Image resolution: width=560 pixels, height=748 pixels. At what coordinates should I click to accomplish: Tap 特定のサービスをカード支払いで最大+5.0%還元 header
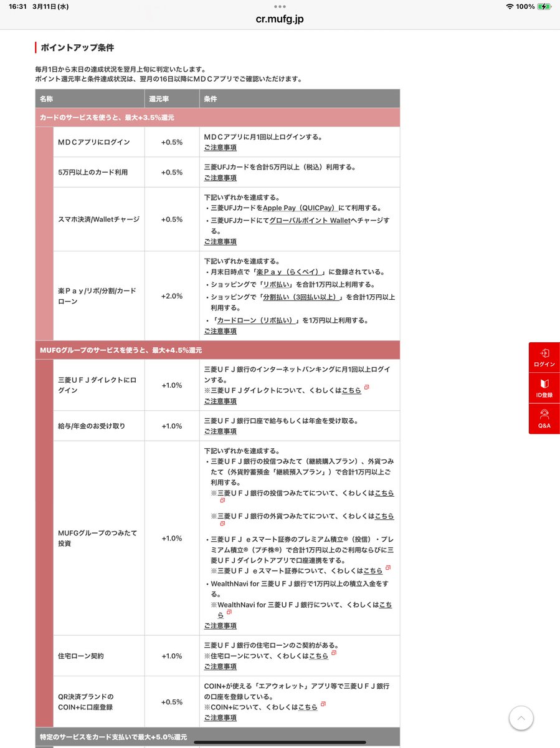[217, 737]
